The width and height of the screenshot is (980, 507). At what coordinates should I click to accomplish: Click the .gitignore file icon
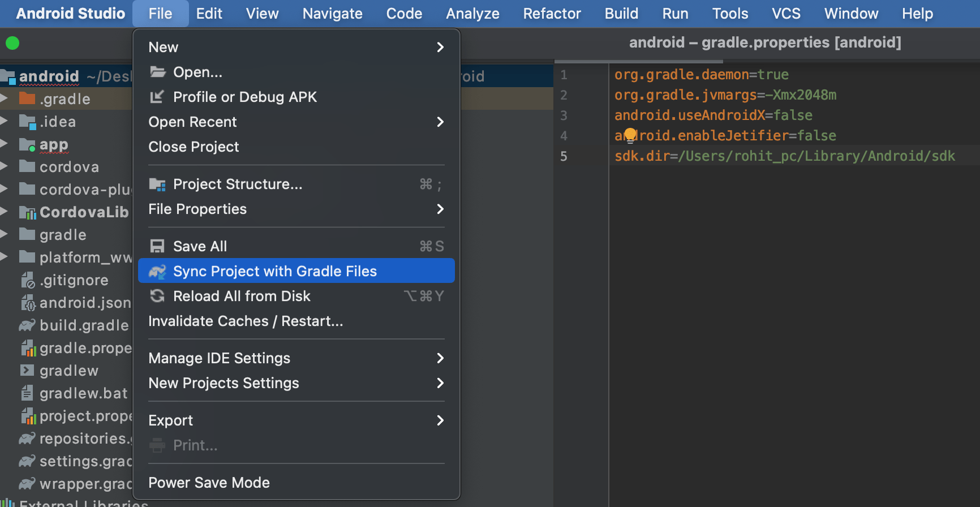[x=28, y=280]
